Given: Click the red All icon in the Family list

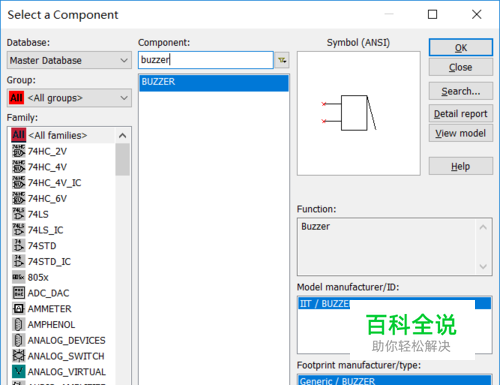Looking at the screenshot, I should (18, 135).
